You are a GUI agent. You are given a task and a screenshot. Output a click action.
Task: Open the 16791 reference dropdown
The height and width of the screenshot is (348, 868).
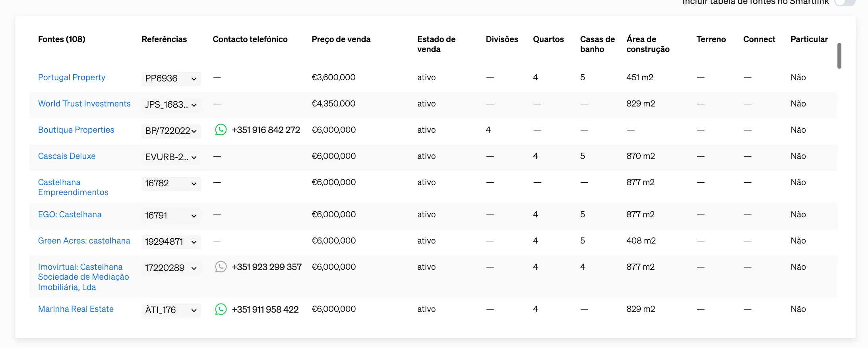point(171,216)
